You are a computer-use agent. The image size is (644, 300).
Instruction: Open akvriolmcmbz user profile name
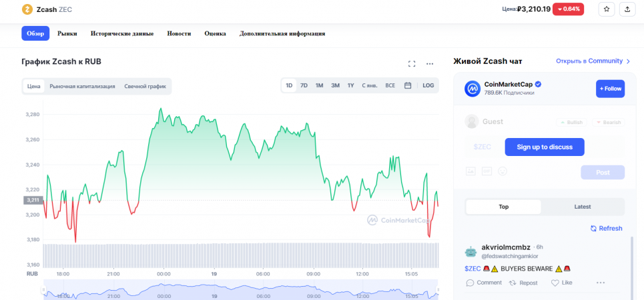506,247
